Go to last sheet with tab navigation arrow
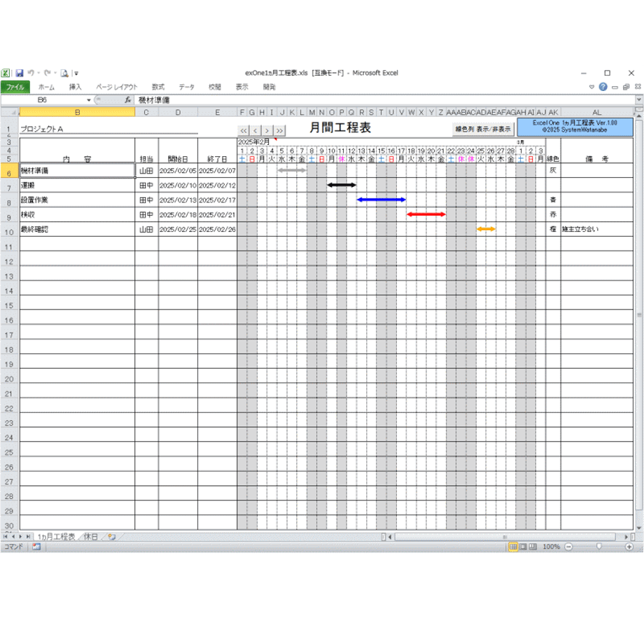This screenshot has height=644, width=644. point(28,536)
